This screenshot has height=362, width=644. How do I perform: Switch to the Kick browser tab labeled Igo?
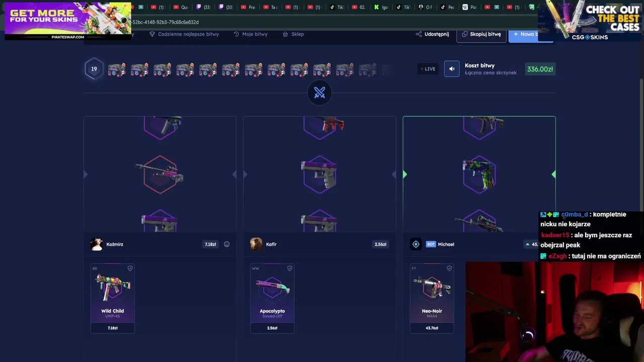point(380,7)
